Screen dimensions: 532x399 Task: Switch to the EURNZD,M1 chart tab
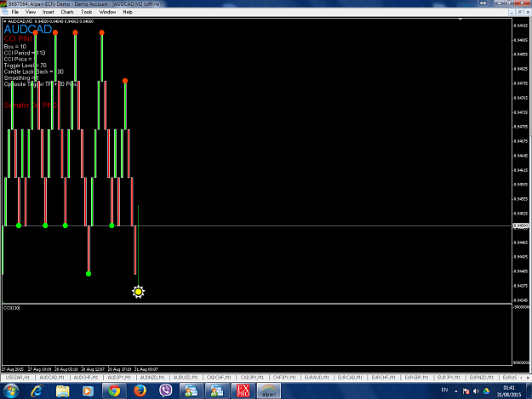click(x=482, y=377)
